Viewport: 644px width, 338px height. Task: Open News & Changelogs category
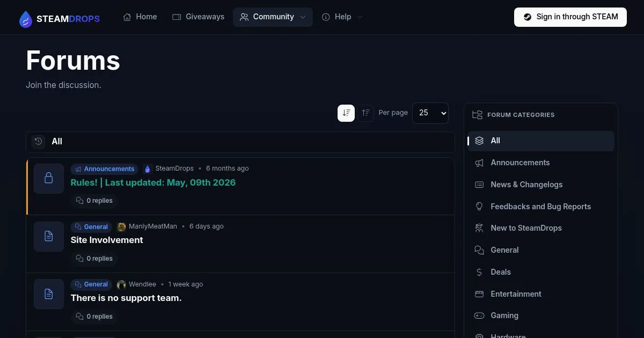pos(541,185)
